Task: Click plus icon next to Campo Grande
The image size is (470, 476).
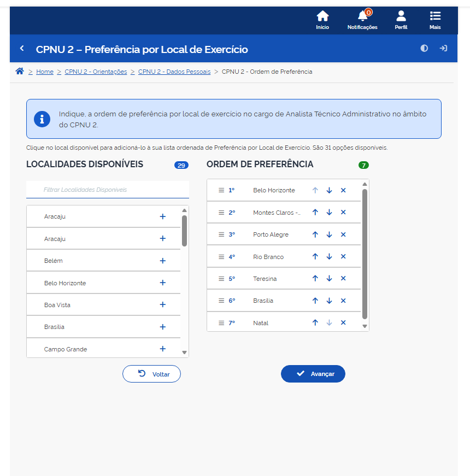Action: tap(162, 349)
